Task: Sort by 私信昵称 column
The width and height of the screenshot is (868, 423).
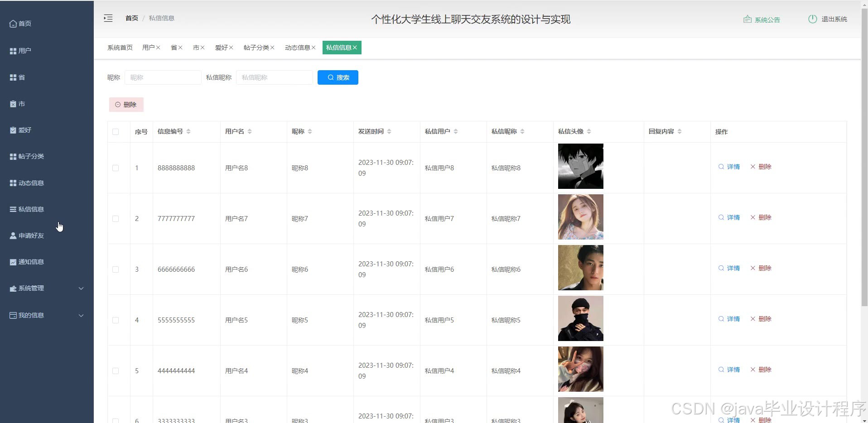Action: (522, 131)
